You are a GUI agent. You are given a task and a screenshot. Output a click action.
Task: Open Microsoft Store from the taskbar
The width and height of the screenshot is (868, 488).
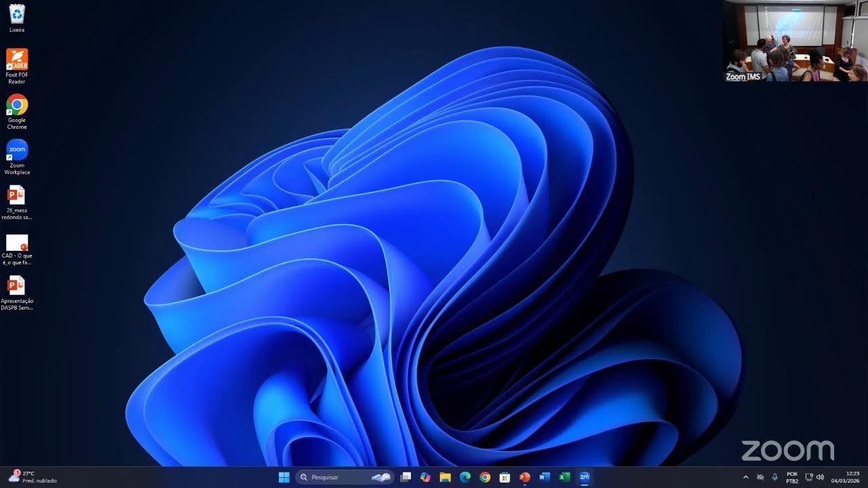point(505,477)
